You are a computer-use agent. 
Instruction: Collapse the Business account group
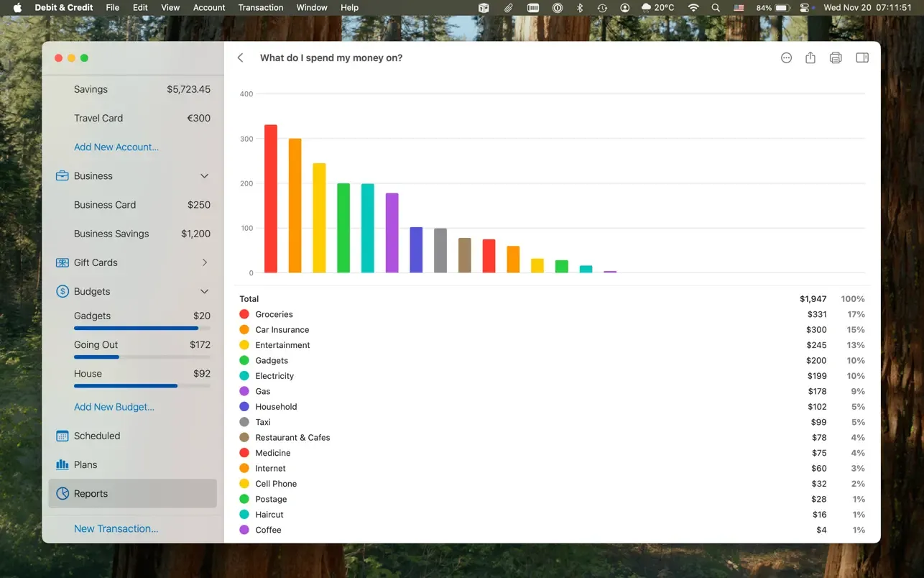[204, 176]
